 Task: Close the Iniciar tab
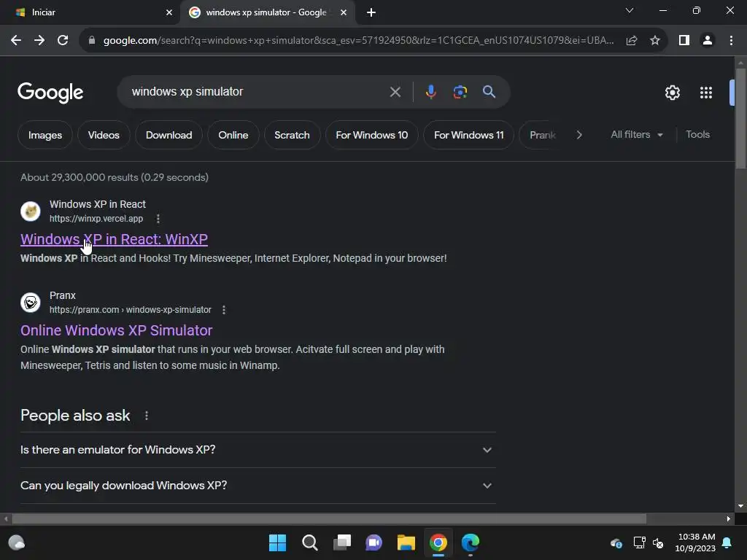tap(169, 12)
